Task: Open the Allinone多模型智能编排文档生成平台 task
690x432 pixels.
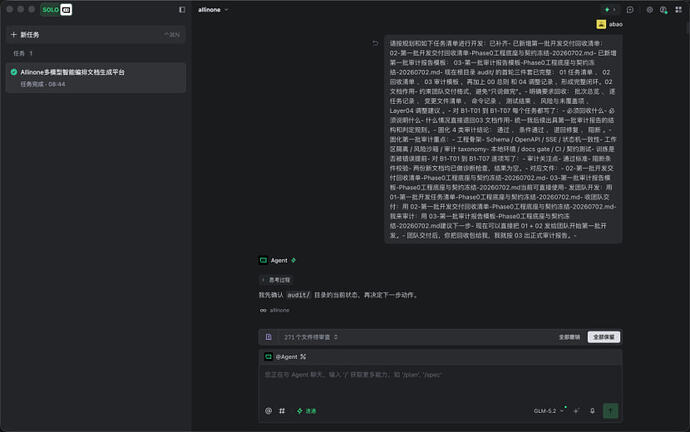Action: tap(95, 77)
